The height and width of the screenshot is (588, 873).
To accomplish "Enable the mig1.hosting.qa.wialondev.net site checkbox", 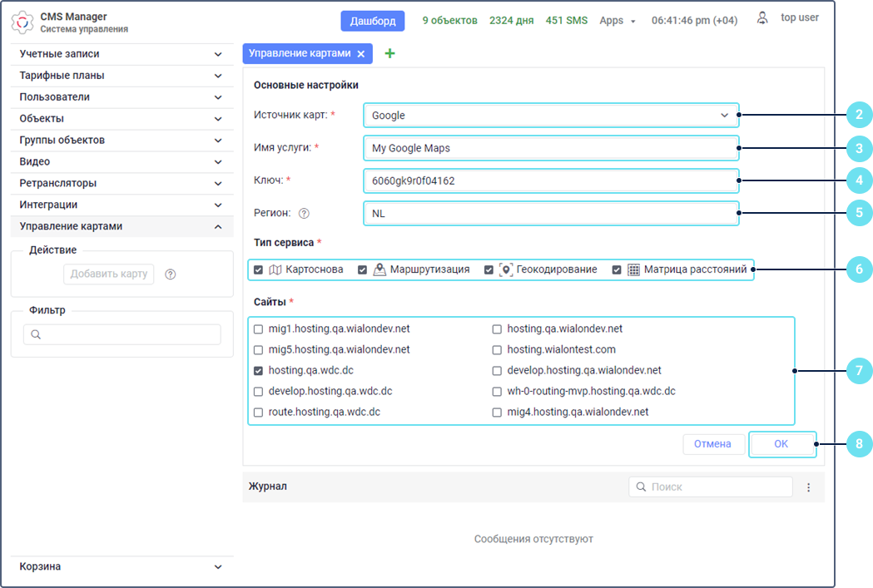I will click(259, 329).
